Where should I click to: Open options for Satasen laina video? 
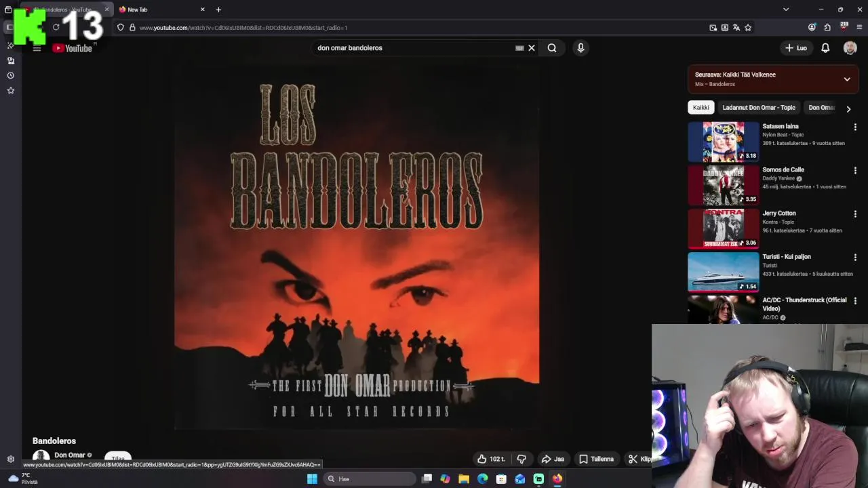click(855, 127)
